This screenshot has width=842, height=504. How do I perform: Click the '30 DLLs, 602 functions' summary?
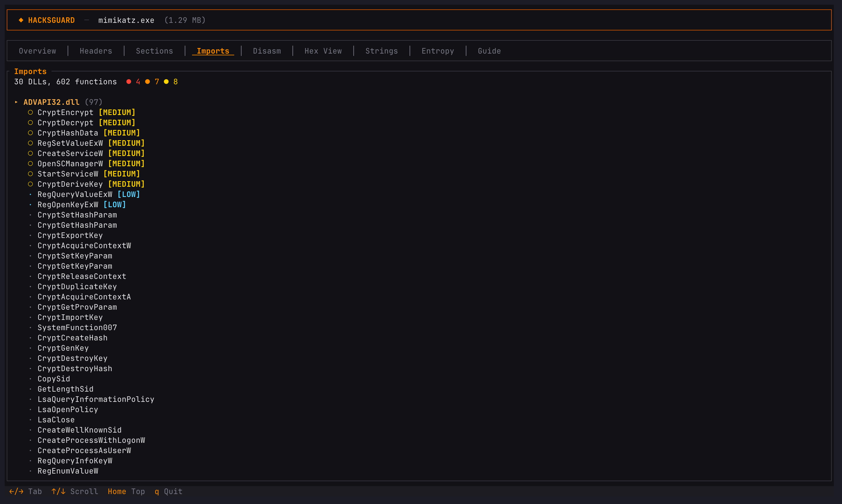coord(66,82)
